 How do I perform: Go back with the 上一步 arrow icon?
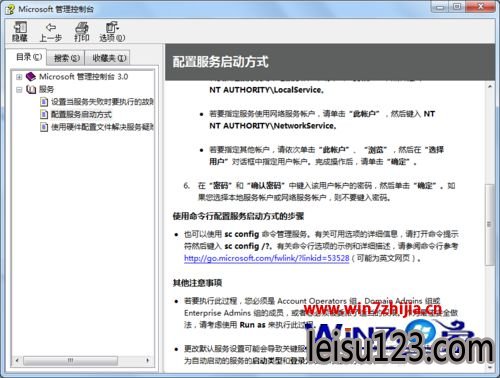click(51, 27)
